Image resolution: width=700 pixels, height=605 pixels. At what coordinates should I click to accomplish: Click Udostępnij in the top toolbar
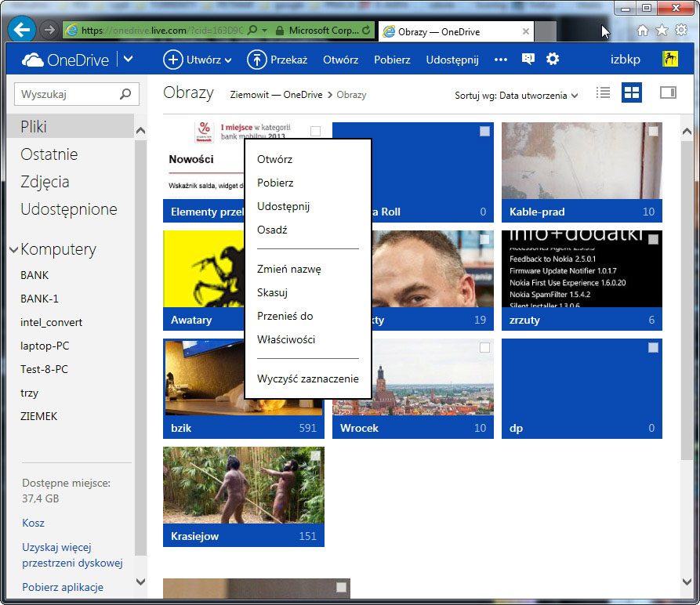tap(452, 60)
